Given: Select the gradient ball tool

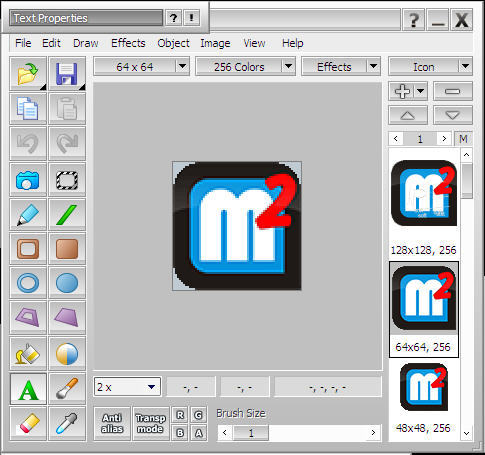Looking at the screenshot, I should (67, 353).
